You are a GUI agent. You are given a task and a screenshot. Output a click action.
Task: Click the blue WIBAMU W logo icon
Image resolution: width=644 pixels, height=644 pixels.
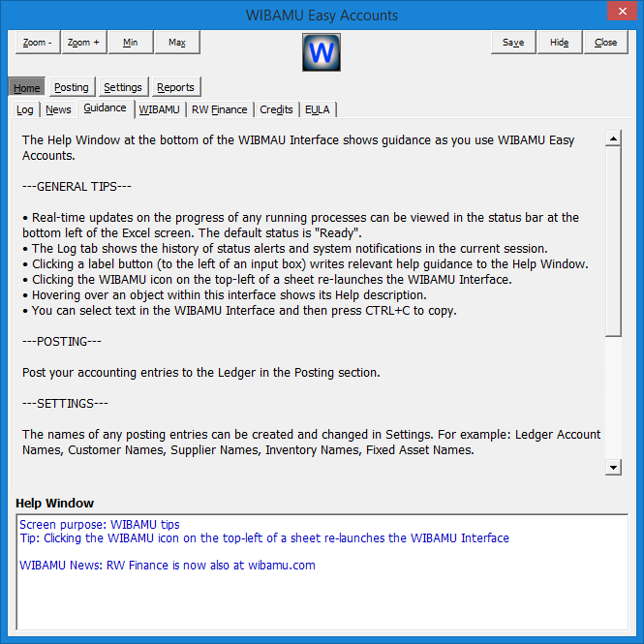click(322, 52)
